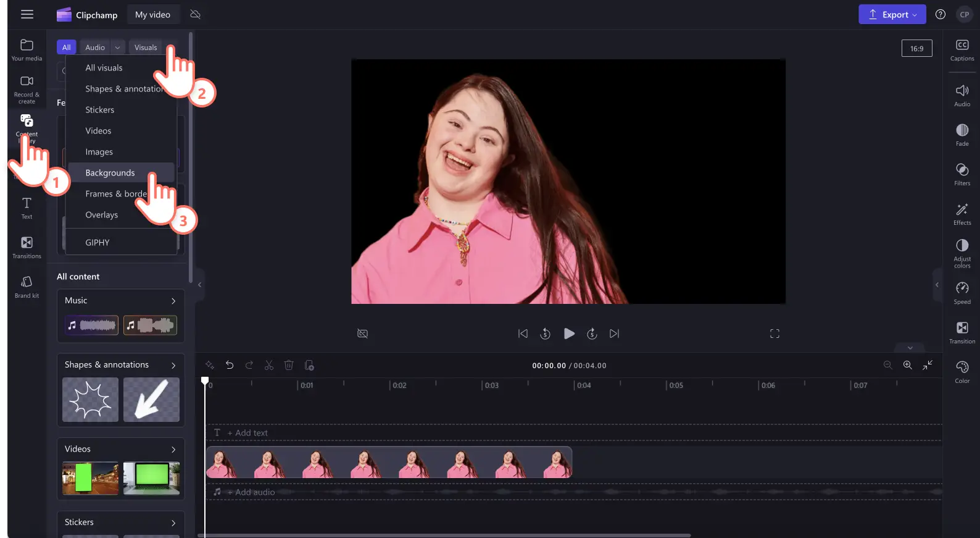
Task: Change the 16:9 aspect ratio
Action: pyautogui.click(x=916, y=48)
